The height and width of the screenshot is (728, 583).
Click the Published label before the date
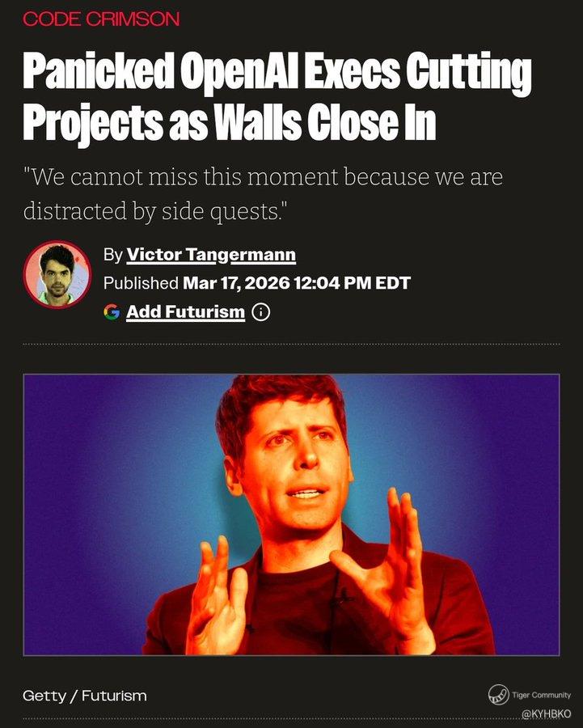[141, 283]
